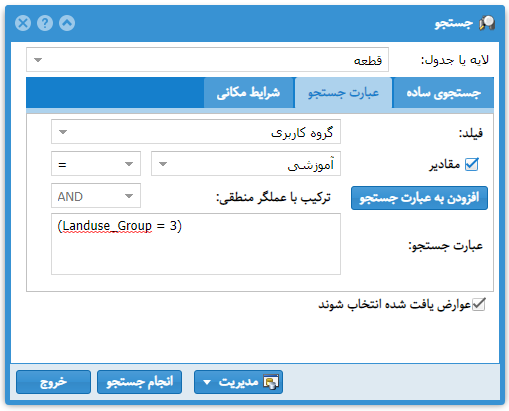Open the values dropdown showing آموزشی
The height and width of the screenshot is (411, 509).
pos(246,164)
